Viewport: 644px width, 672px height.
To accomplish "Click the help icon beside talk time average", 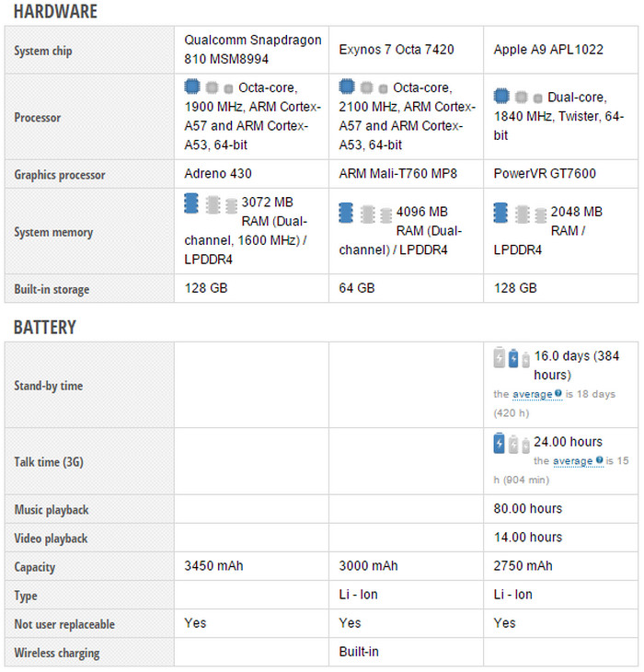I will (x=599, y=460).
